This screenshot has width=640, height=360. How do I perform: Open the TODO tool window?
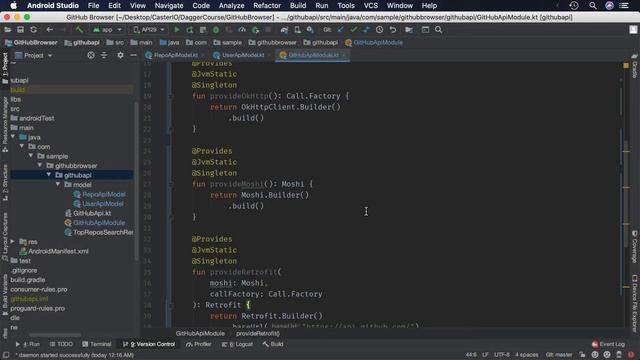[x=61, y=344]
